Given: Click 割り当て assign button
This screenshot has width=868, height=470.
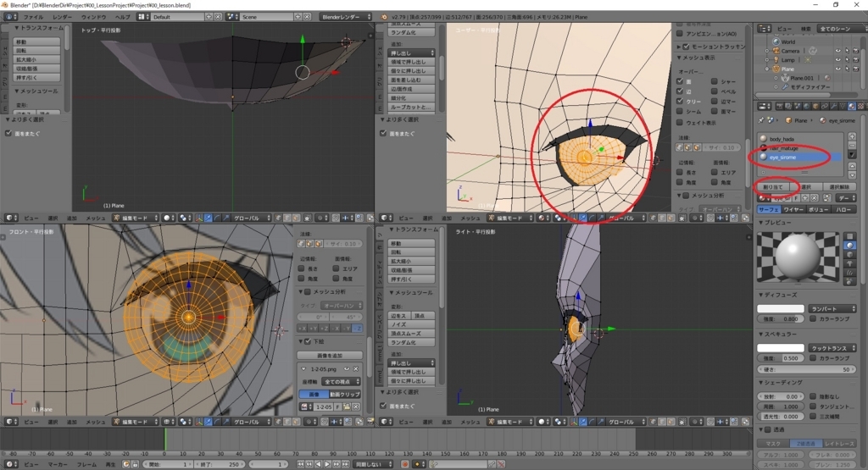Looking at the screenshot, I should coord(773,187).
